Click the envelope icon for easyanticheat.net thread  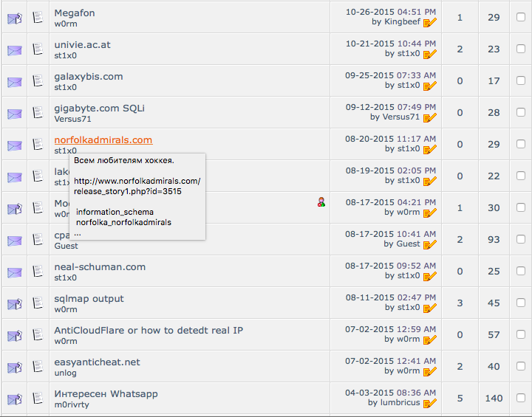coord(15,368)
